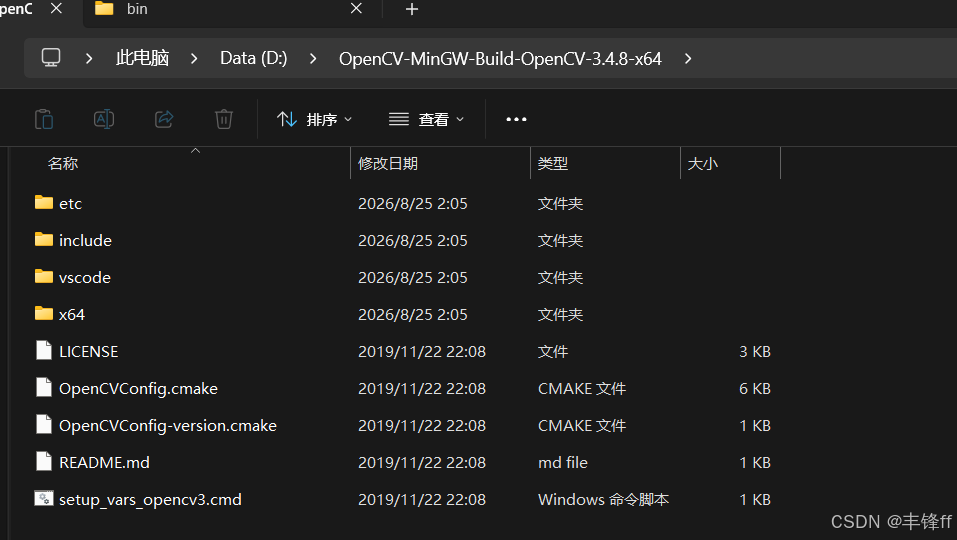Click the 6 KB size of OpenCVConfig.cmake

tap(755, 389)
